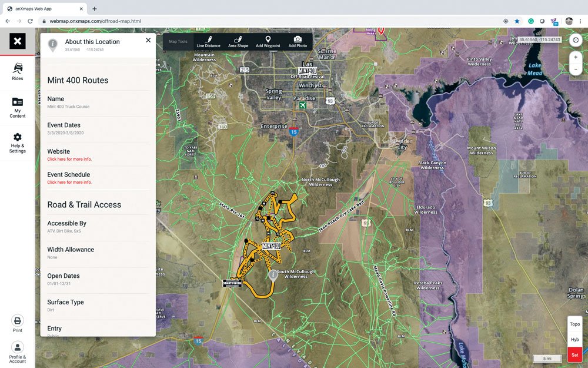
Task: Click the 5 mi scale bar
Action: pyautogui.click(x=547, y=359)
